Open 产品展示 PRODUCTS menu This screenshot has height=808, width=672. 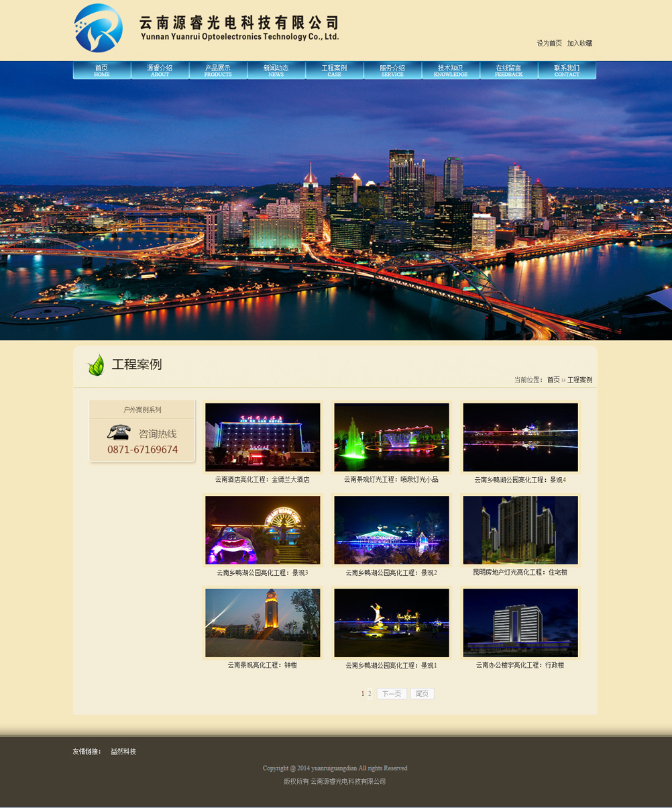pyautogui.click(x=218, y=70)
